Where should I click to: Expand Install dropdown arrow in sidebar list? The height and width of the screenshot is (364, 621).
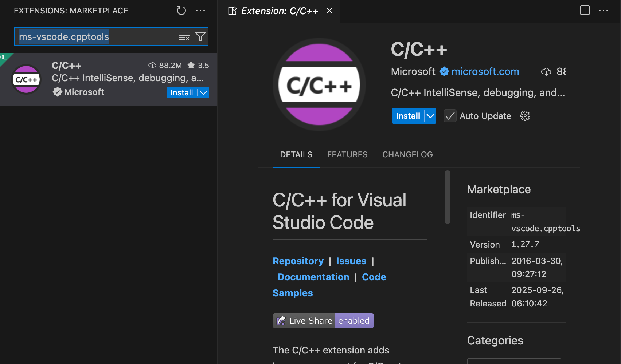point(203,92)
